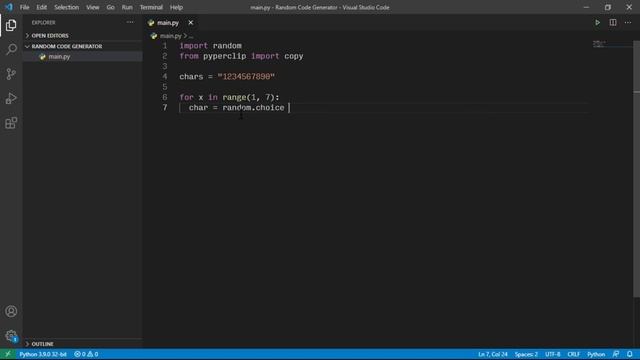Screen dimensions: 640x360
Task: Change indentation via Spaces: 2
Action: [526, 354]
